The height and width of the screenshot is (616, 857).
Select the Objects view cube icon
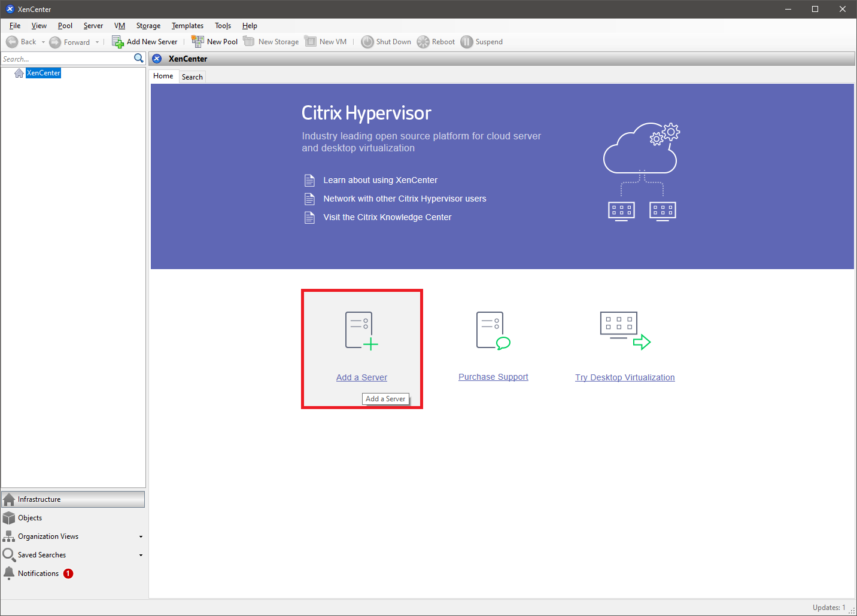9,518
